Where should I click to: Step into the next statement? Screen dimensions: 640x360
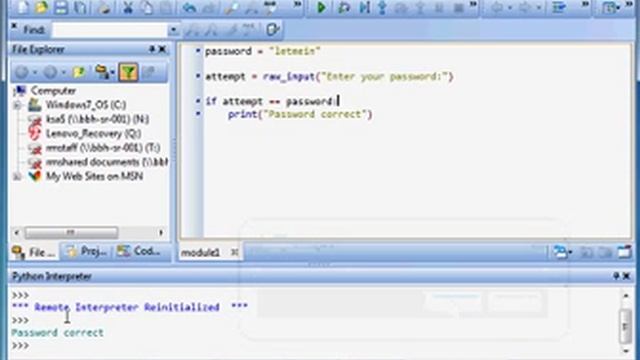[382, 7]
